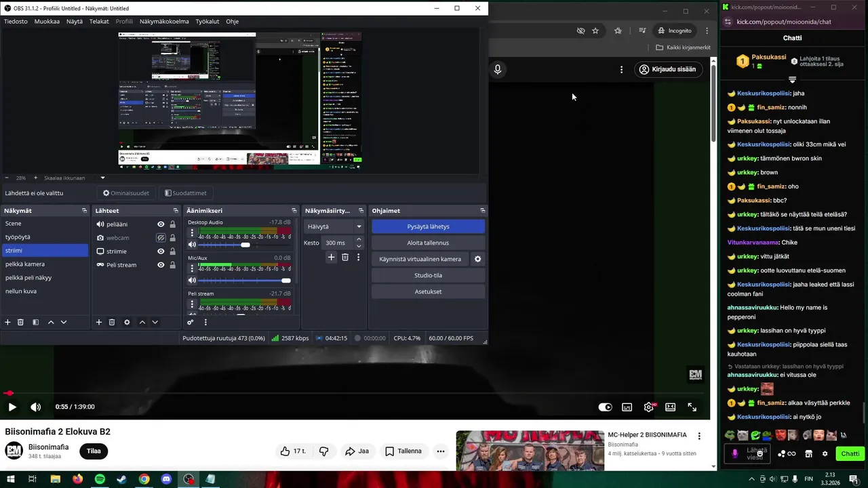Open Chrome media control icon
868x488 pixels.
pos(642,30)
